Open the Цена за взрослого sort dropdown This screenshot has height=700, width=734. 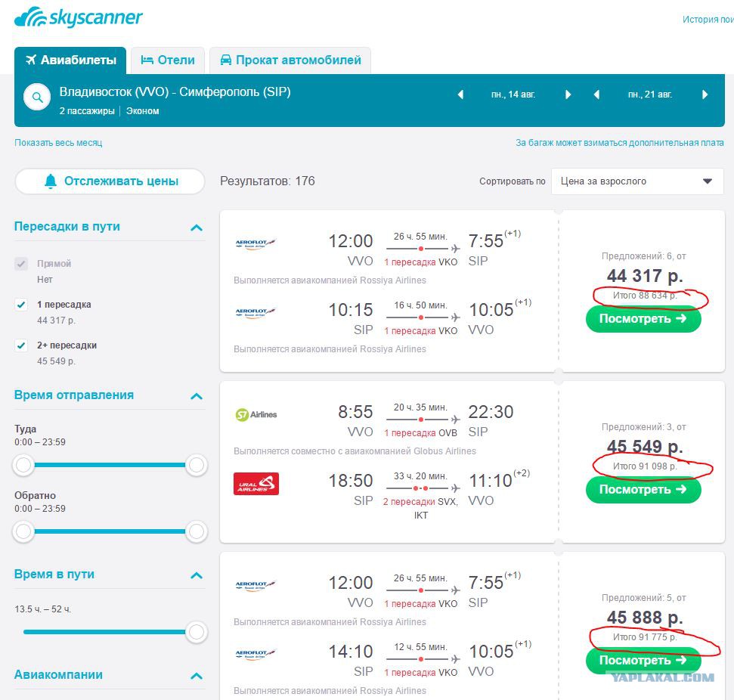[x=637, y=181]
